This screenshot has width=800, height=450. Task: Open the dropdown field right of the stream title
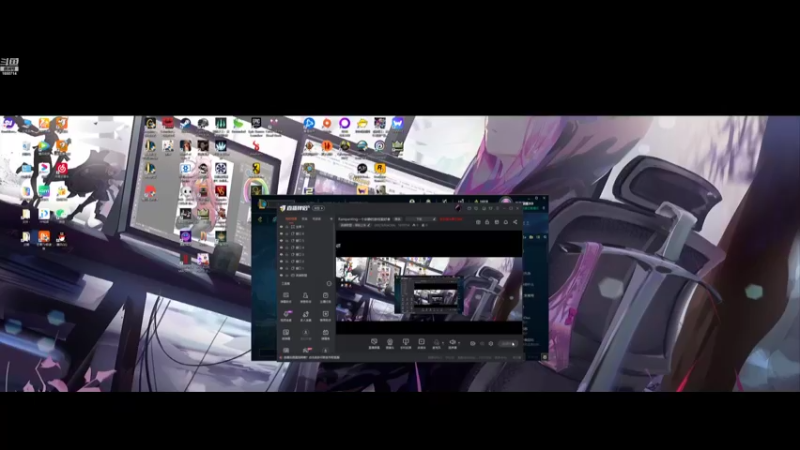tap(420, 219)
